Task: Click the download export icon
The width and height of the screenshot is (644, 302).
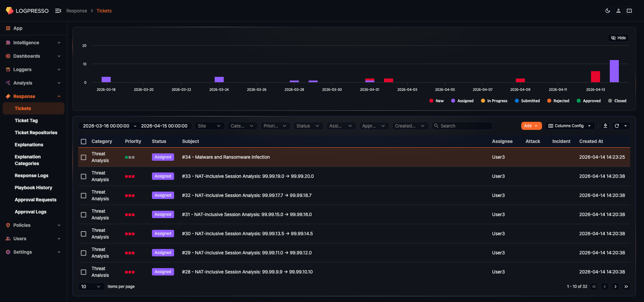Action: click(x=605, y=126)
